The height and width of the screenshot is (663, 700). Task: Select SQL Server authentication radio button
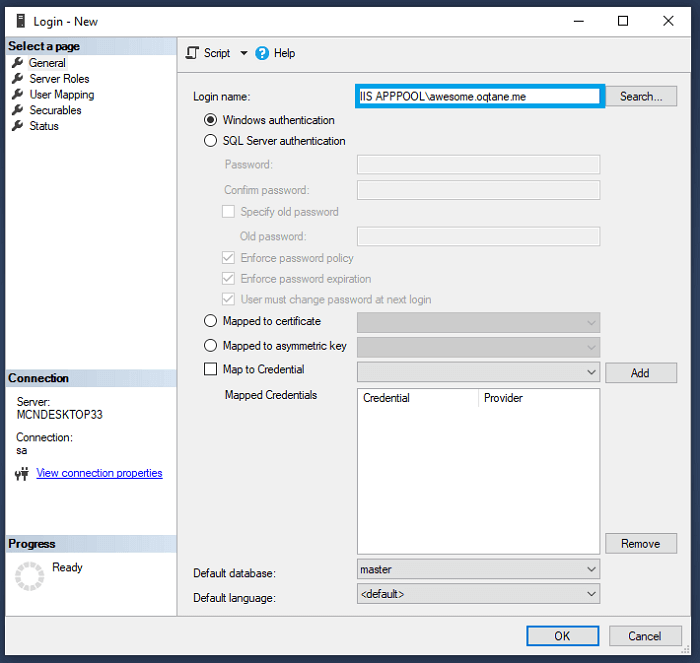point(210,141)
